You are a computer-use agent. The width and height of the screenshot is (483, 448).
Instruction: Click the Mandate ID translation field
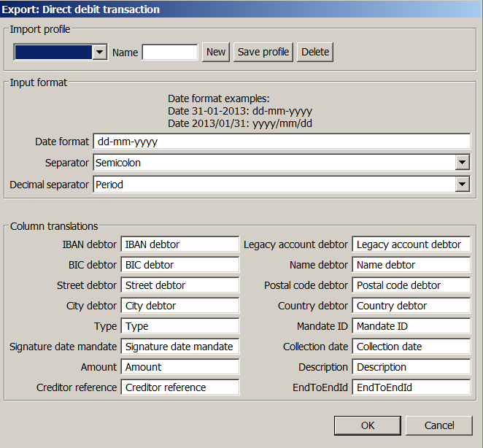pos(411,326)
